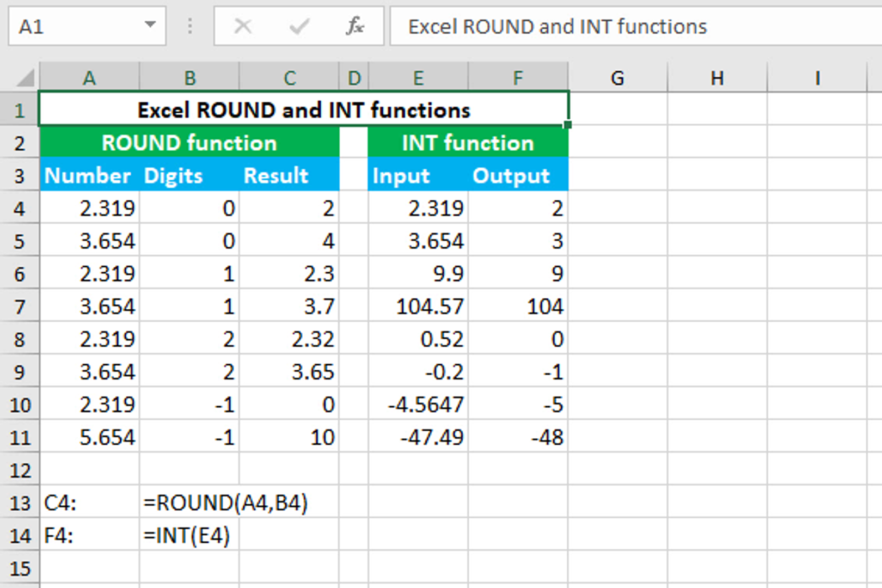Select row 7 header
This screenshot has width=882, height=588.
[20, 306]
